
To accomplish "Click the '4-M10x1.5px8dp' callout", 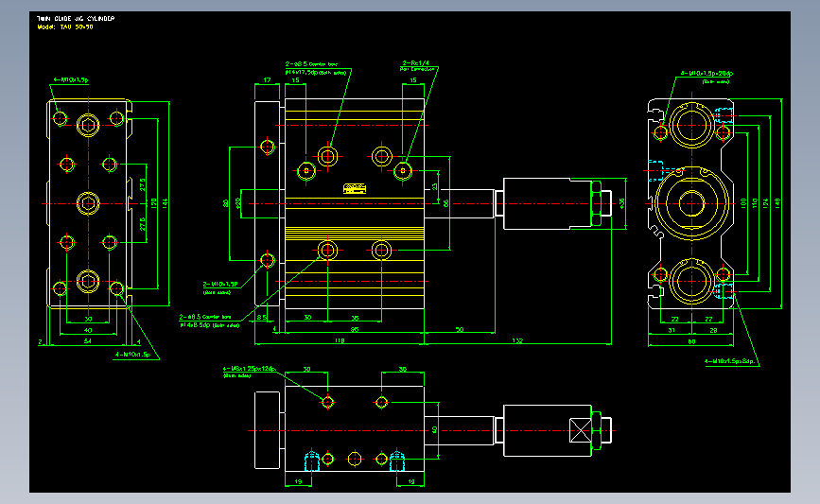I will (x=729, y=361).
